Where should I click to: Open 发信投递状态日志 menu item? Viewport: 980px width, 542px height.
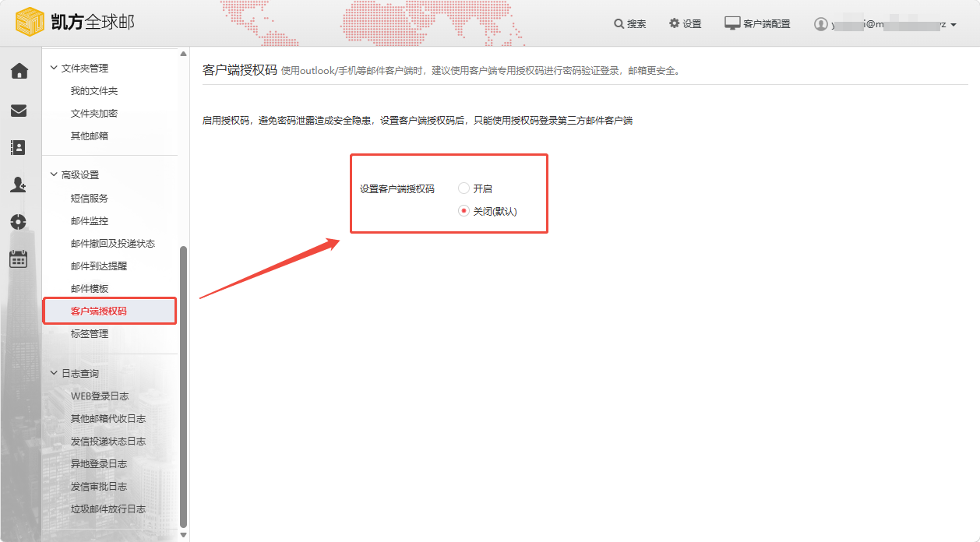pos(108,442)
